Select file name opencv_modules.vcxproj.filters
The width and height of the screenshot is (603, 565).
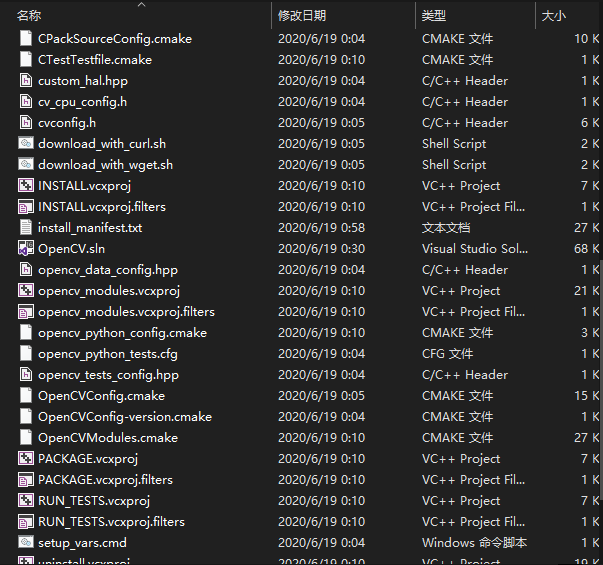tap(126, 312)
